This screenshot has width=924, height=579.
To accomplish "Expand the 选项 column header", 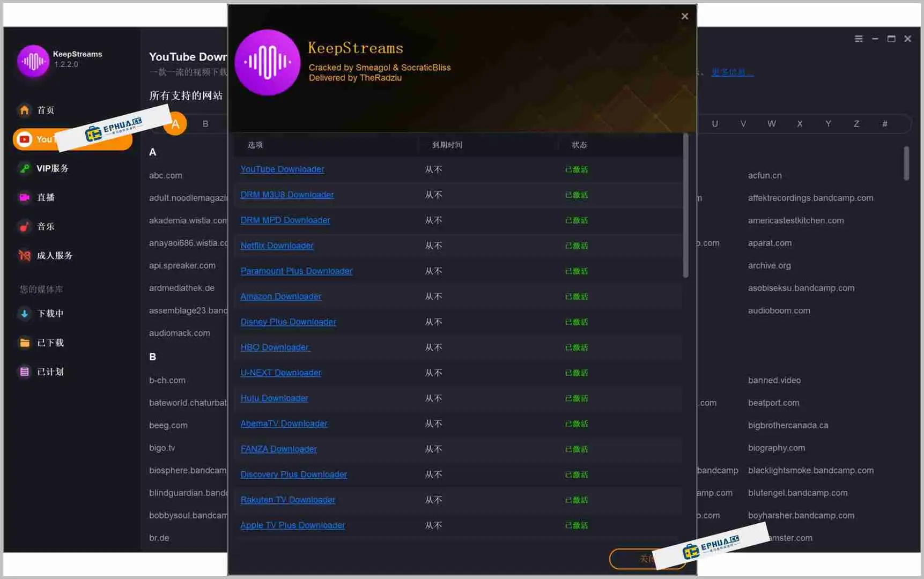I will (x=254, y=145).
